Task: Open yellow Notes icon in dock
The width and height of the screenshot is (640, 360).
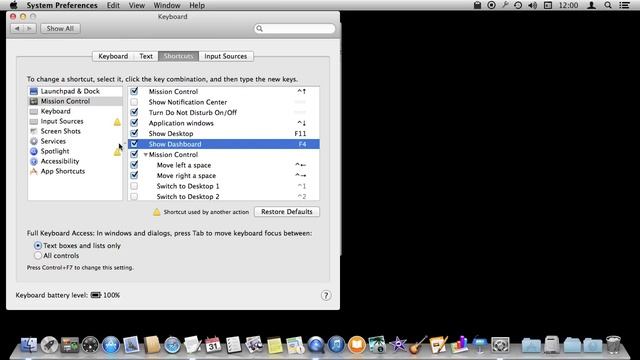Action: pos(274,344)
